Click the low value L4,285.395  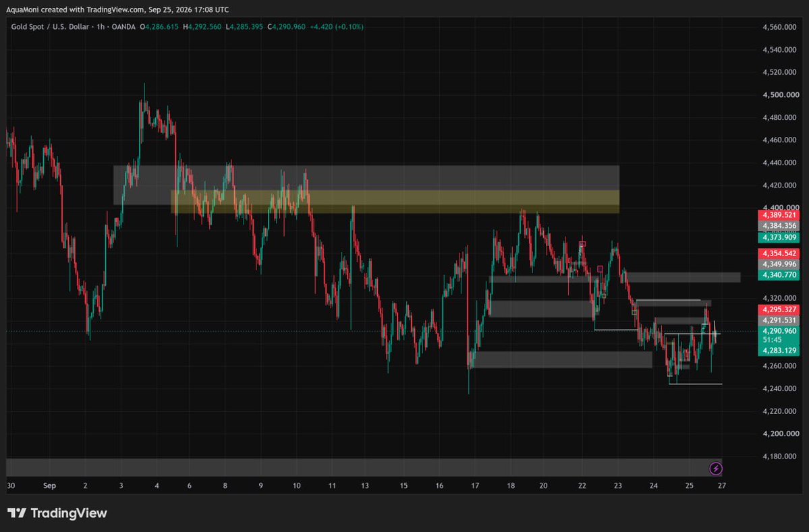click(244, 27)
